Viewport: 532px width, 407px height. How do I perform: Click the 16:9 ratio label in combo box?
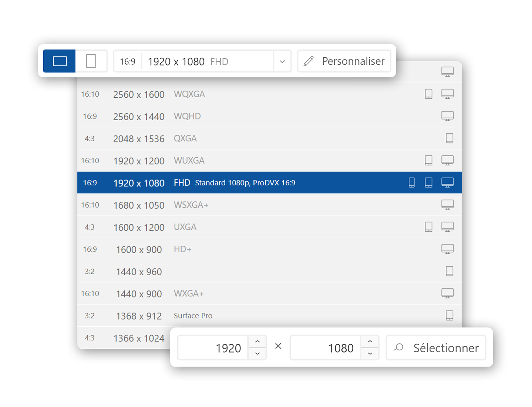pos(128,61)
